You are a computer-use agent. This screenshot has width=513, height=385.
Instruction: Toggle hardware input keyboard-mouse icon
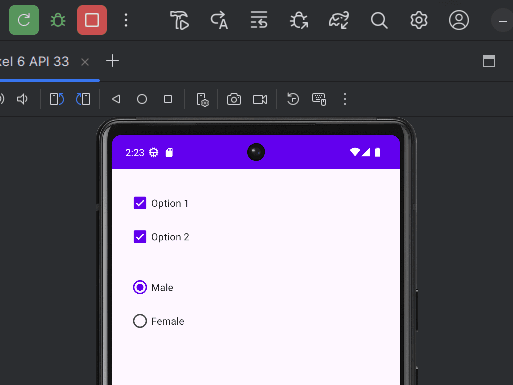(x=319, y=99)
